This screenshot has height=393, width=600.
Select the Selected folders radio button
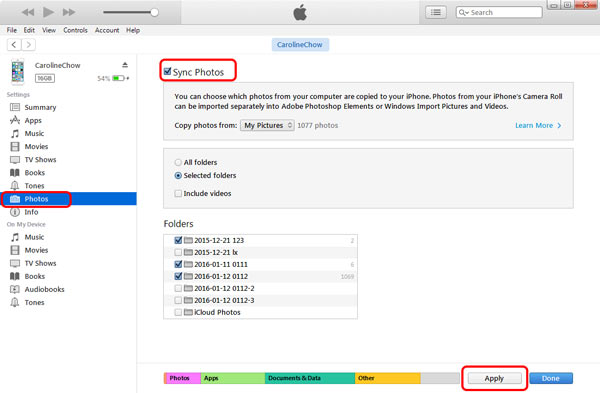click(178, 176)
